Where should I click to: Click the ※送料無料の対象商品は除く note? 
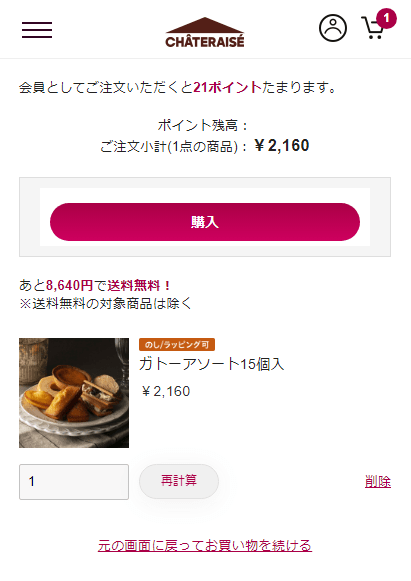click(106, 303)
